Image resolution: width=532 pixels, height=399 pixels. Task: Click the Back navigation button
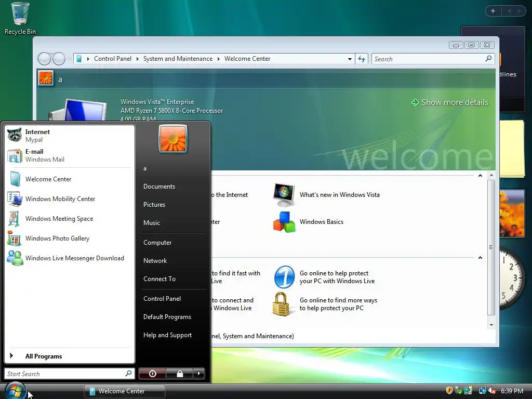(44, 59)
